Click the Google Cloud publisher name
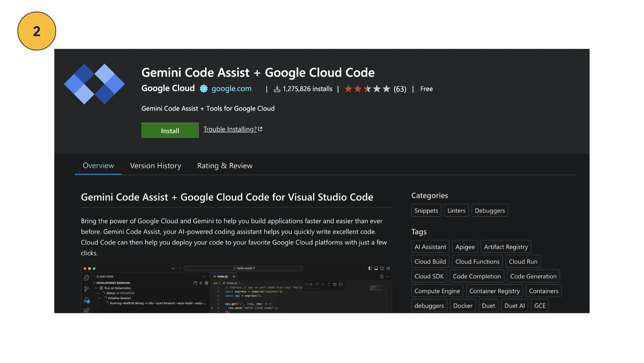Screen dimensions: 644x363 click(x=168, y=88)
